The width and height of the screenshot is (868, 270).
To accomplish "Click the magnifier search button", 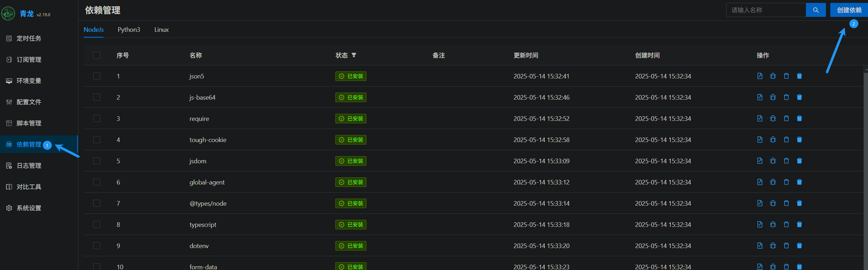I will point(816,10).
